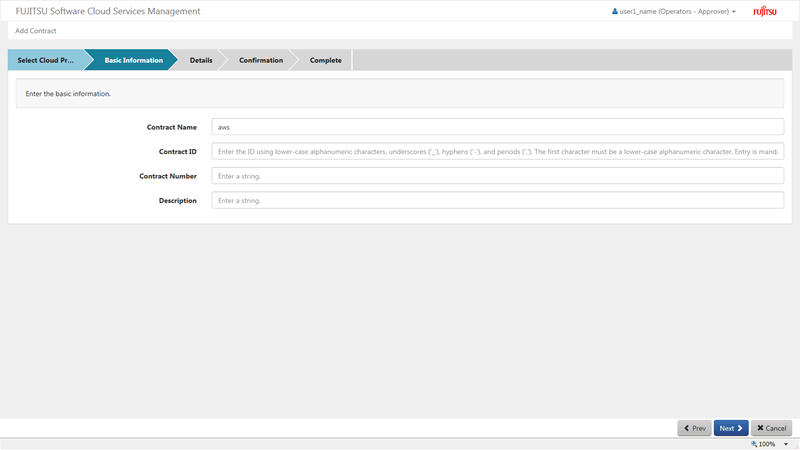Go to Select Cloud Provider step
Viewport: 800px width, 450px height.
tap(46, 60)
